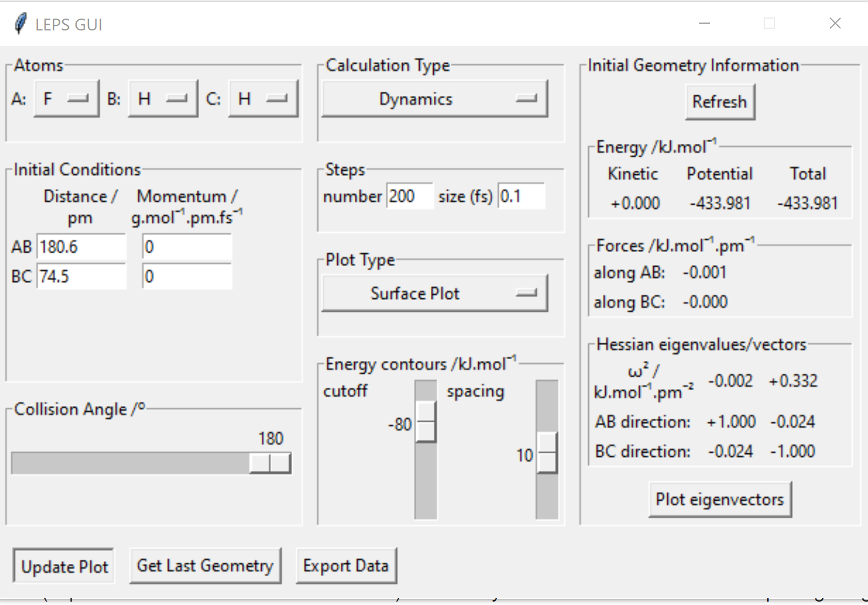Click the steps number field
868x605 pixels.
coord(409,196)
